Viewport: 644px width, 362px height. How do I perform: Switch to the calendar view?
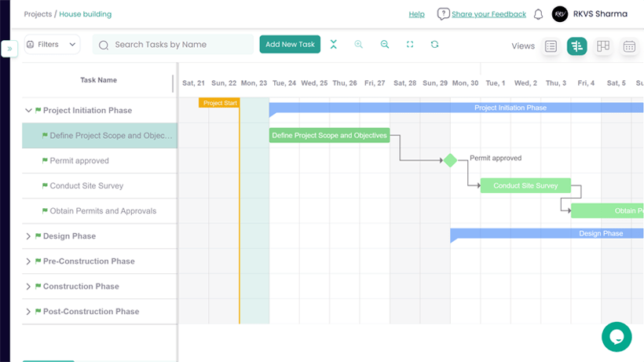click(x=629, y=46)
